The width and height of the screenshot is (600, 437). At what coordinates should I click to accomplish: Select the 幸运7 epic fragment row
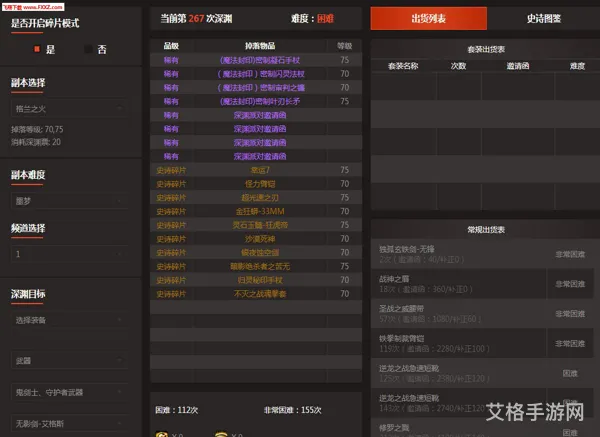(256, 170)
